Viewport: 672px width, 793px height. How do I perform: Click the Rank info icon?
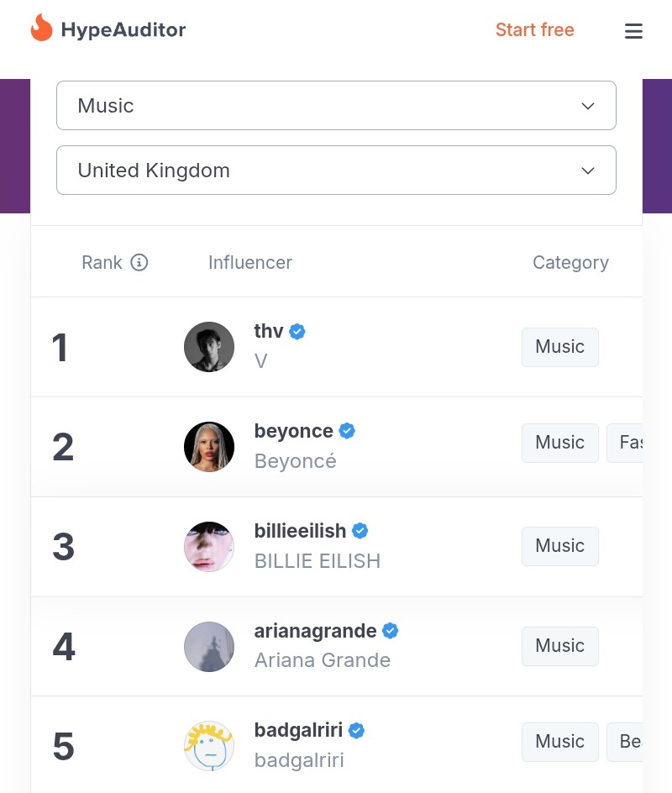[139, 262]
